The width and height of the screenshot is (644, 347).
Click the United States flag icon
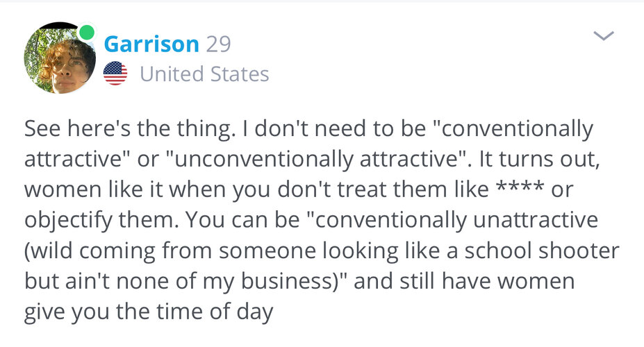pyautogui.click(x=115, y=74)
